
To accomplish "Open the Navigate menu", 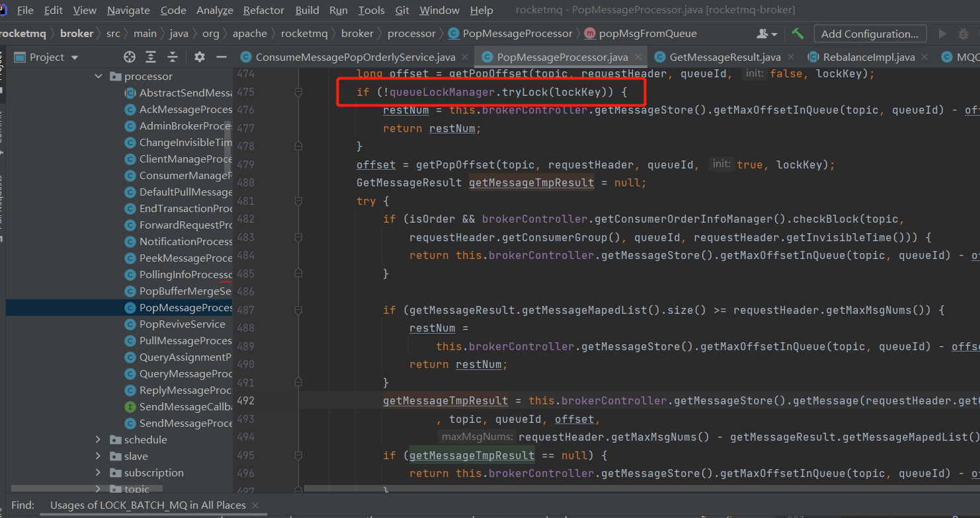I will [x=128, y=11].
